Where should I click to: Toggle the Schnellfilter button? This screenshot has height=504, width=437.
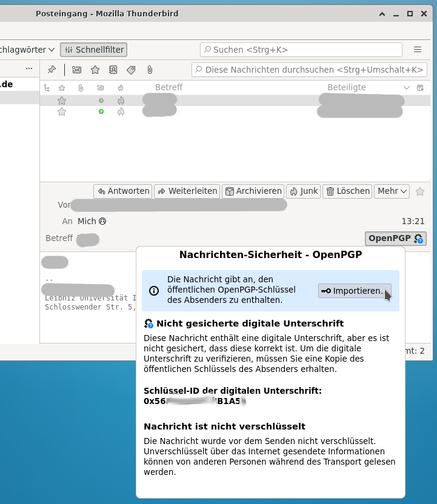point(93,50)
